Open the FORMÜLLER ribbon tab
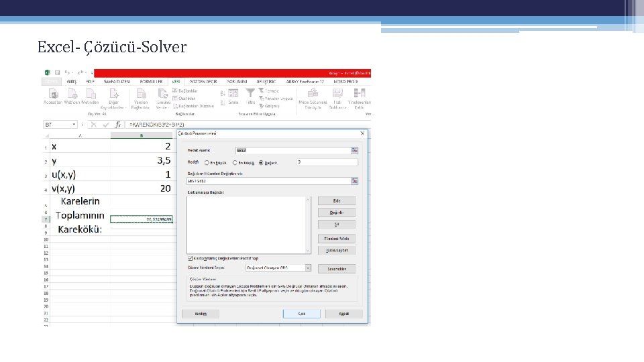The width and height of the screenshot is (644, 362). (x=151, y=82)
